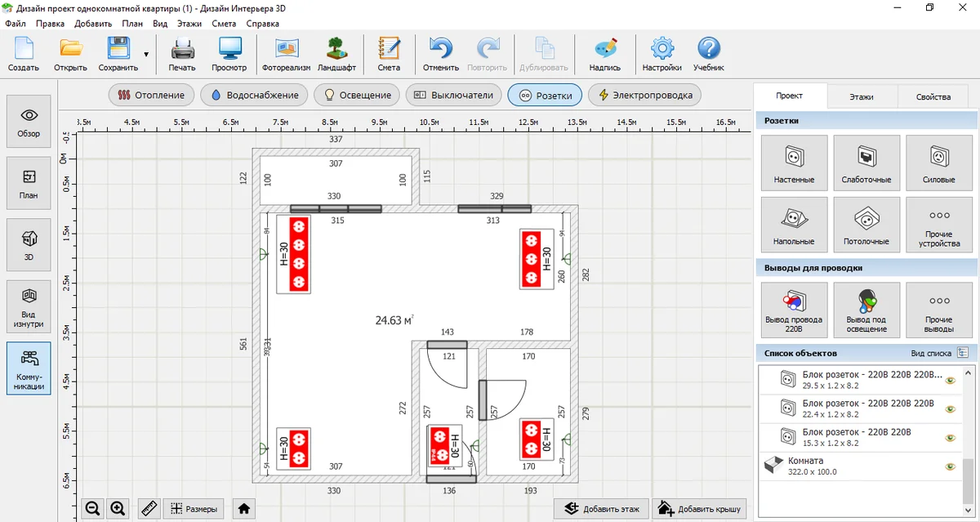Select the Коммуникации mode

pyautogui.click(x=29, y=368)
